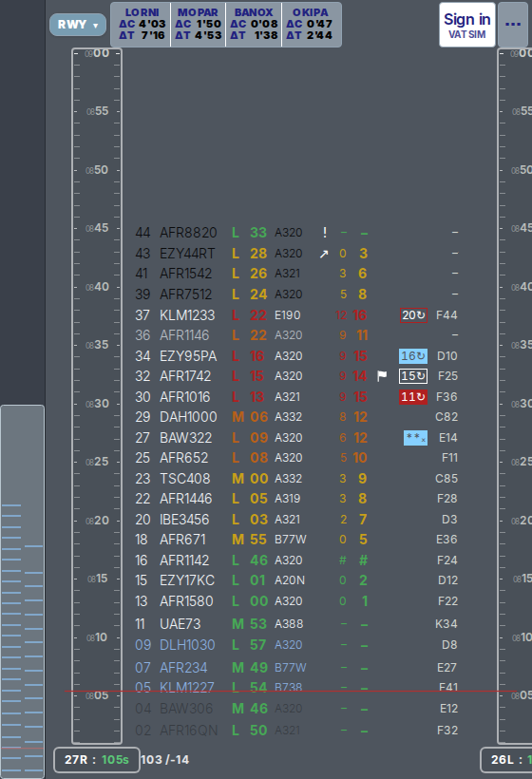Select callsign AFR1542
Screen dimensions: 532x779
click(186, 274)
